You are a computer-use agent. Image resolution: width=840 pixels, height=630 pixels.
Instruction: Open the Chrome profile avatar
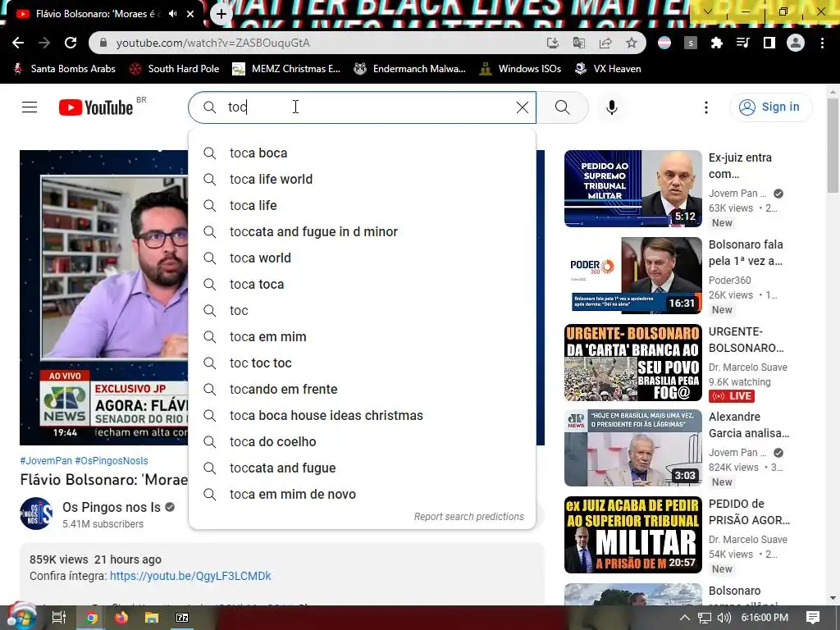[x=796, y=43]
